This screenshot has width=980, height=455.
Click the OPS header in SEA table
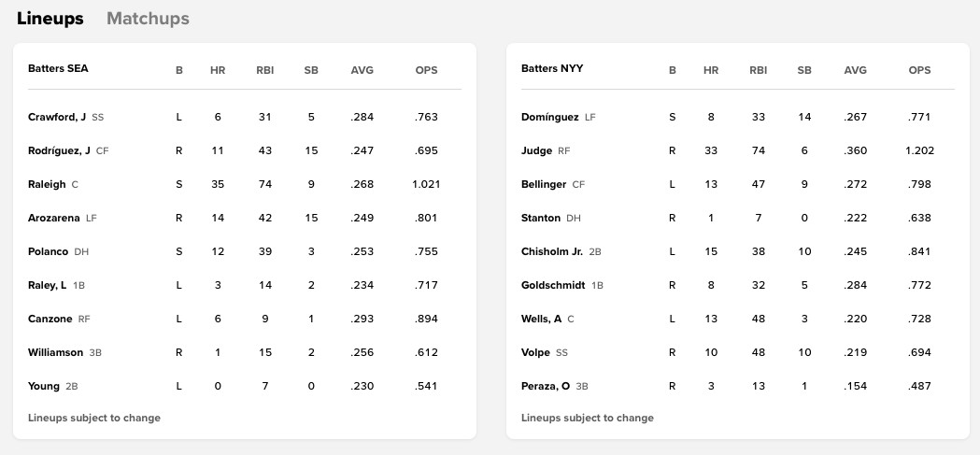(426, 70)
